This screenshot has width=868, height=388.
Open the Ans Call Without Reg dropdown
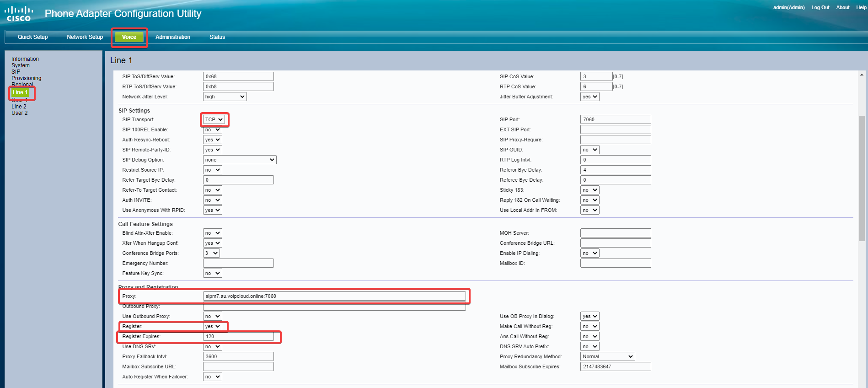590,336
